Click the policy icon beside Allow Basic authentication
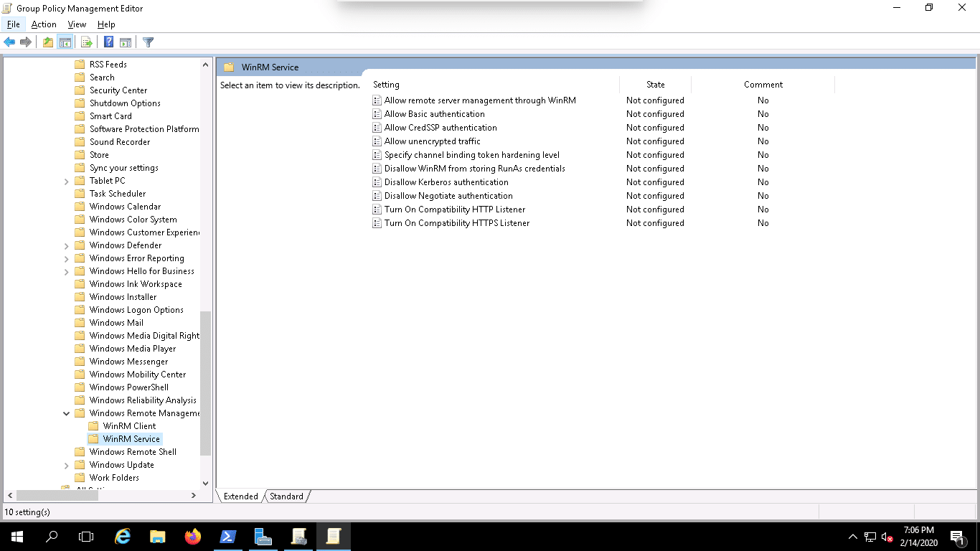Screen dimensions: 980x551 click(x=377, y=114)
